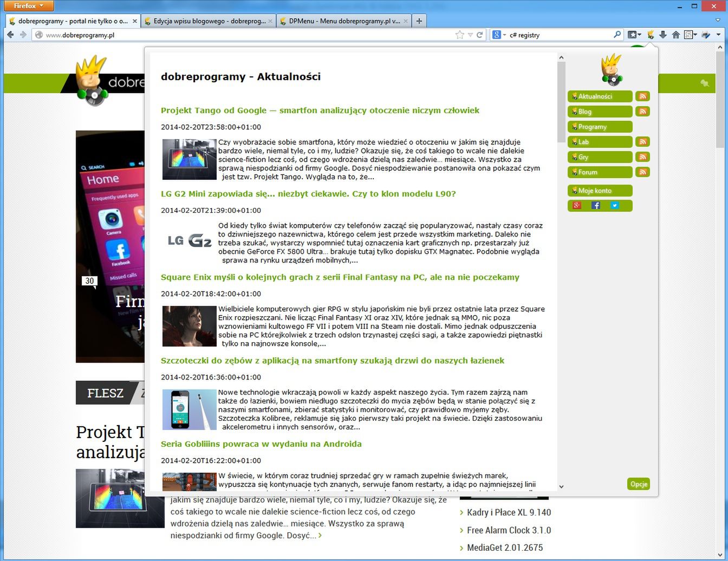Open article Szczoteczki do zębów z aplikacją
Viewport: 728px width, 561px height.
pyautogui.click(x=333, y=361)
